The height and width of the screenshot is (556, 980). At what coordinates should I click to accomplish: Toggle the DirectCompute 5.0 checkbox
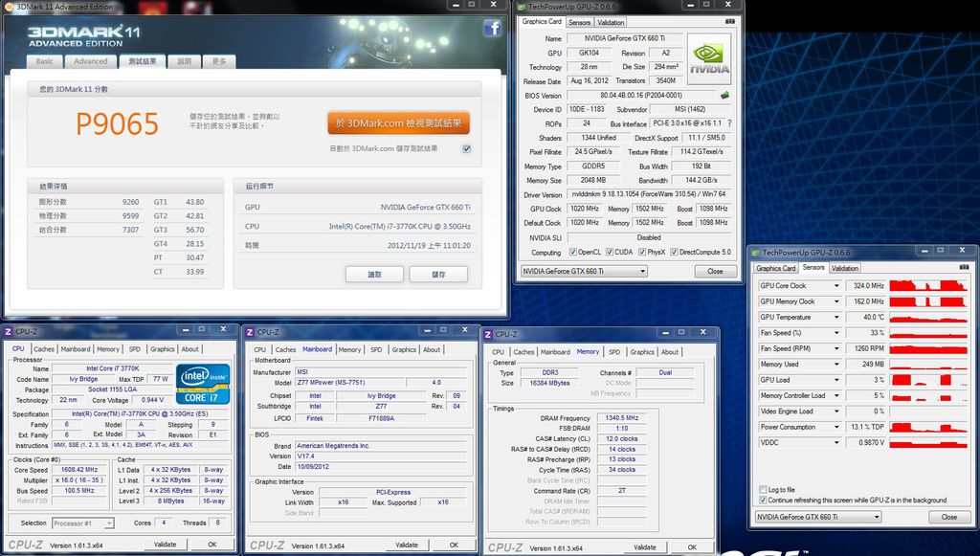[674, 253]
